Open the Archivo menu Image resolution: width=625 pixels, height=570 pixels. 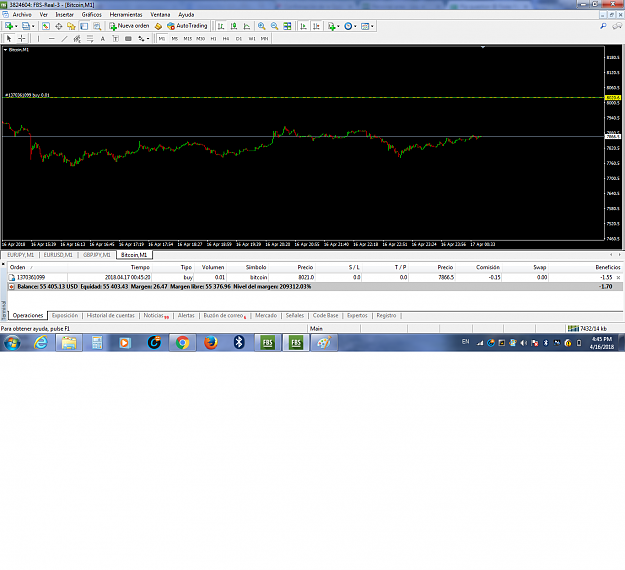pyautogui.click(x=22, y=15)
